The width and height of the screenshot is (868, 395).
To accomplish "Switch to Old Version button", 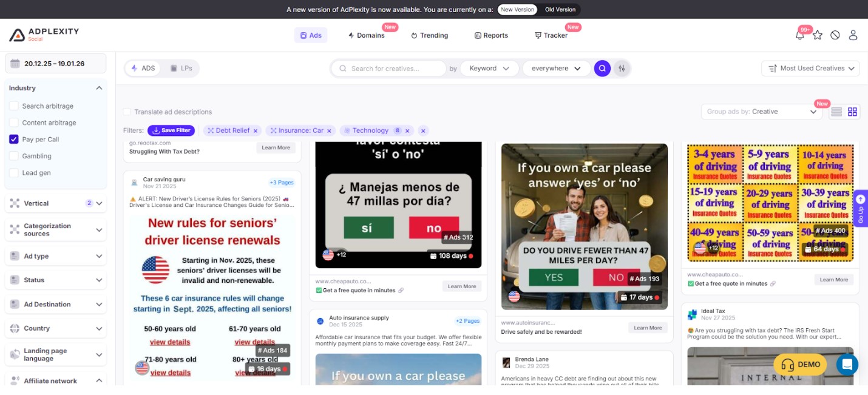I will point(560,10).
